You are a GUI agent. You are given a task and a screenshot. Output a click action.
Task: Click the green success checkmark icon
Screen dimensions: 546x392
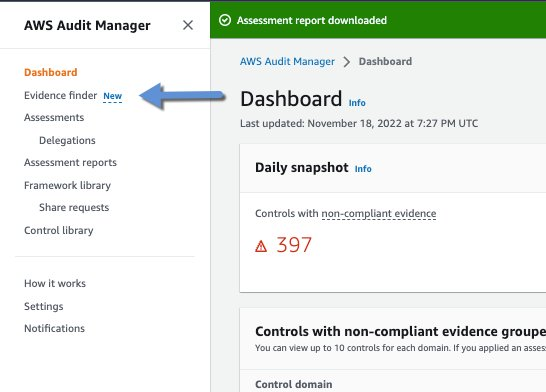point(225,20)
